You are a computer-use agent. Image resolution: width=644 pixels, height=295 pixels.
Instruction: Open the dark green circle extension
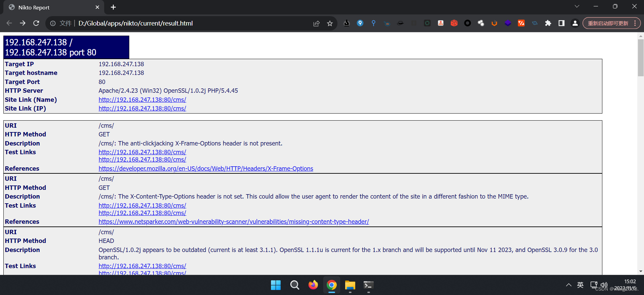point(427,23)
